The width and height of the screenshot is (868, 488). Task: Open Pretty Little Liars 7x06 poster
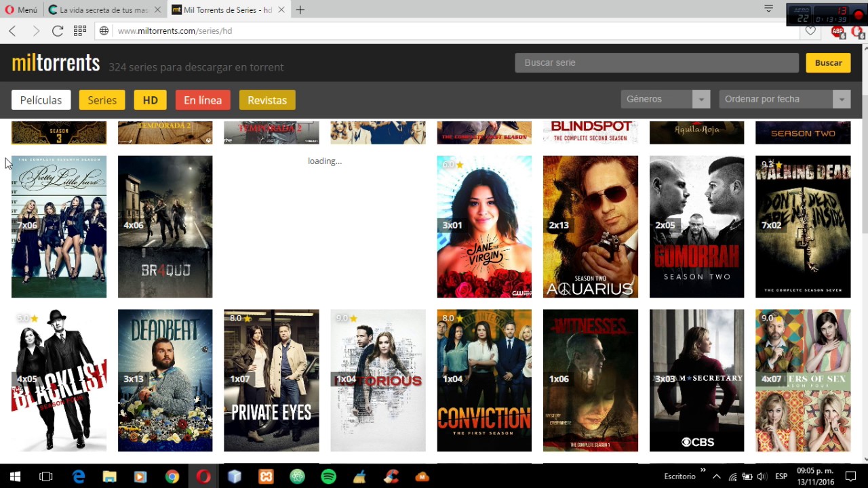(x=59, y=226)
